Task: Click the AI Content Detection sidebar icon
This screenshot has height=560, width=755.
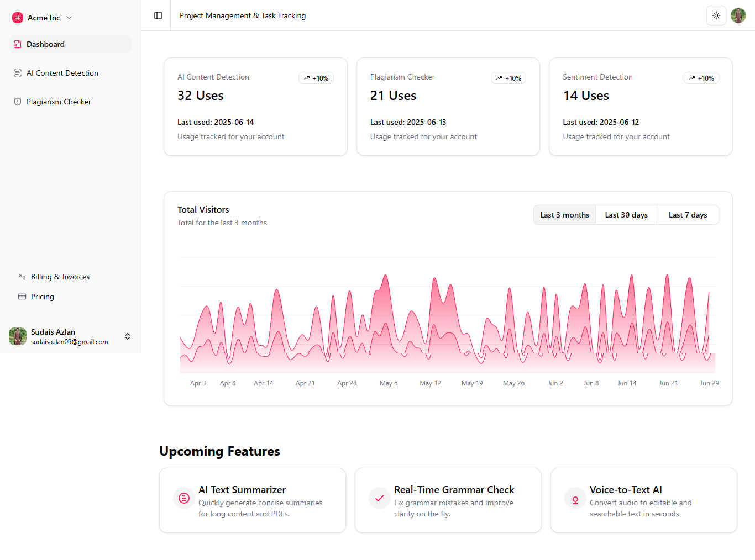Action: [18, 73]
